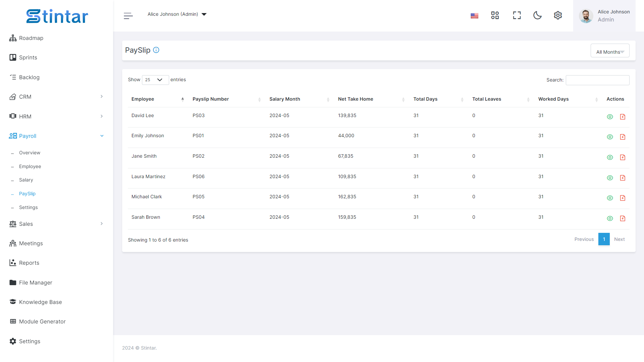The width and height of the screenshot is (644, 362).
Task: Go to Payroll Salary submenu
Action: [x=26, y=180]
